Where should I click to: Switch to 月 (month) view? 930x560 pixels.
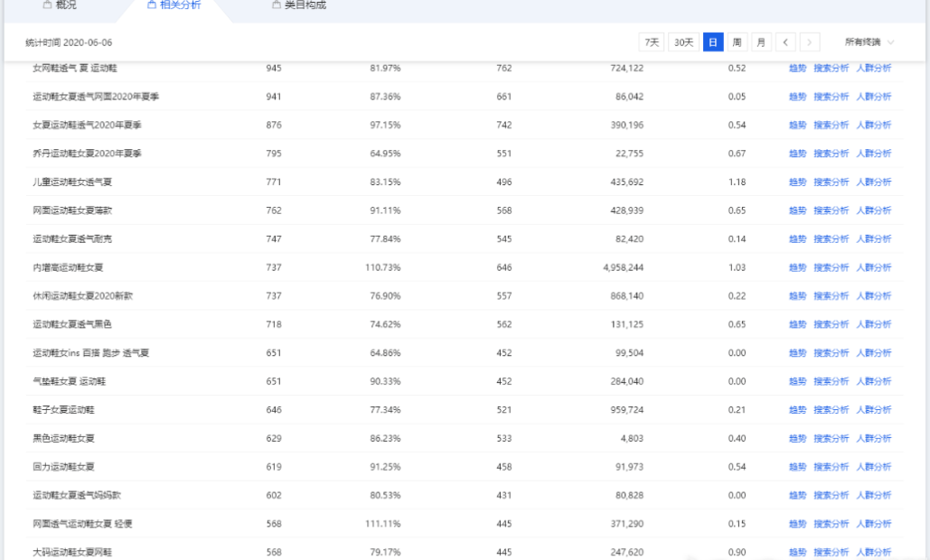pos(761,42)
